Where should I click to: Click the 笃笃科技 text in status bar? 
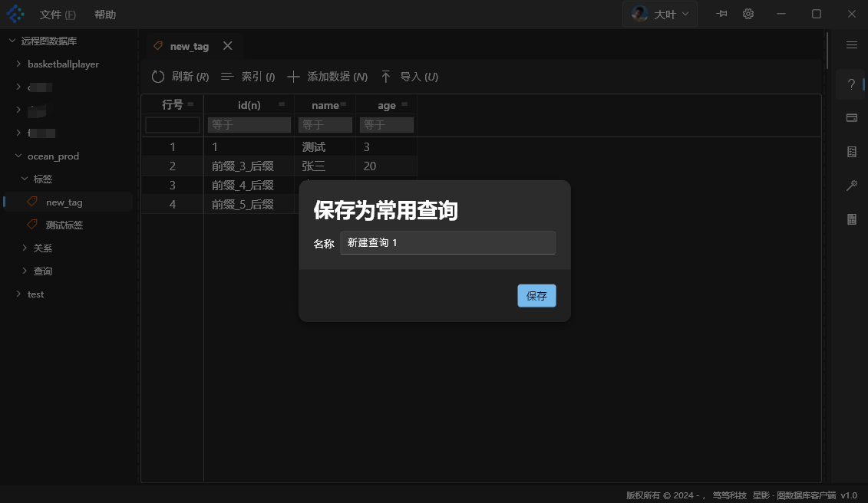pos(729,495)
